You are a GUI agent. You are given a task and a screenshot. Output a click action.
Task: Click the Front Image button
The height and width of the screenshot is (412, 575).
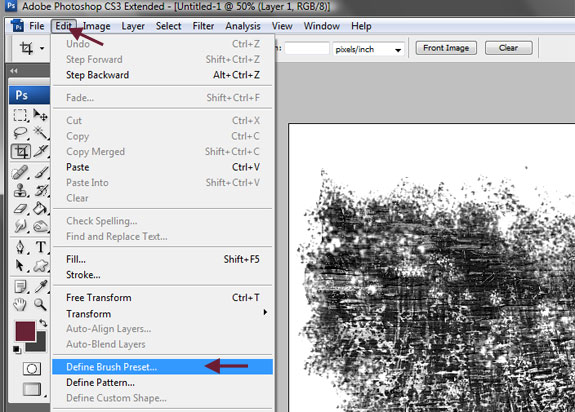(446, 48)
